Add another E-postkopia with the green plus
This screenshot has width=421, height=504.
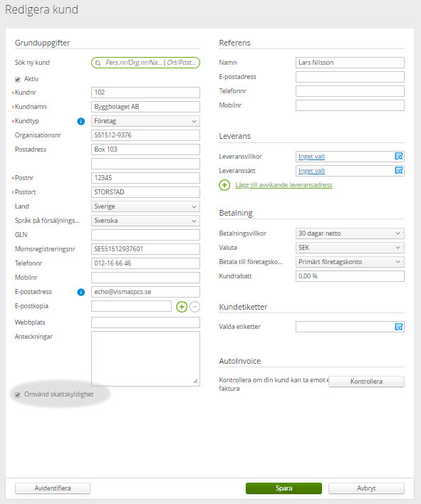point(182,307)
